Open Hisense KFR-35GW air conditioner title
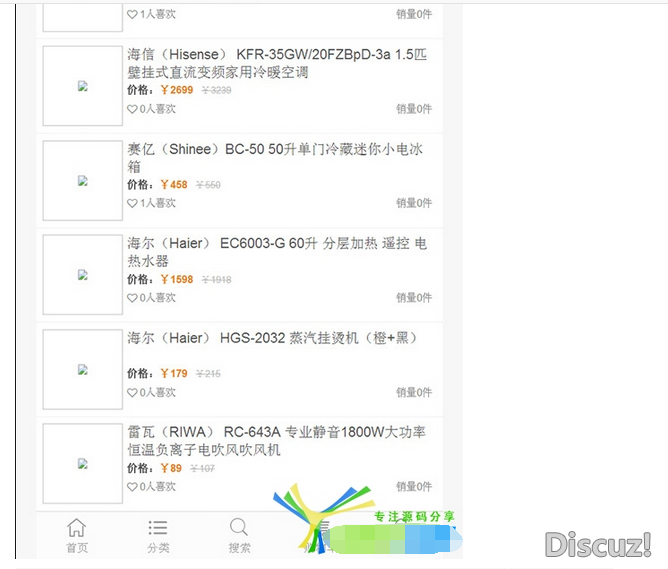The height and width of the screenshot is (569, 668). (x=277, y=63)
